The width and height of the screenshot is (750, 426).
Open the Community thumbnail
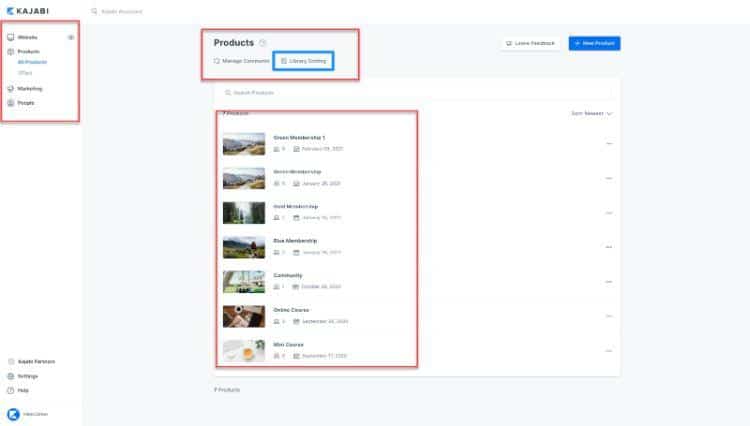(x=244, y=282)
